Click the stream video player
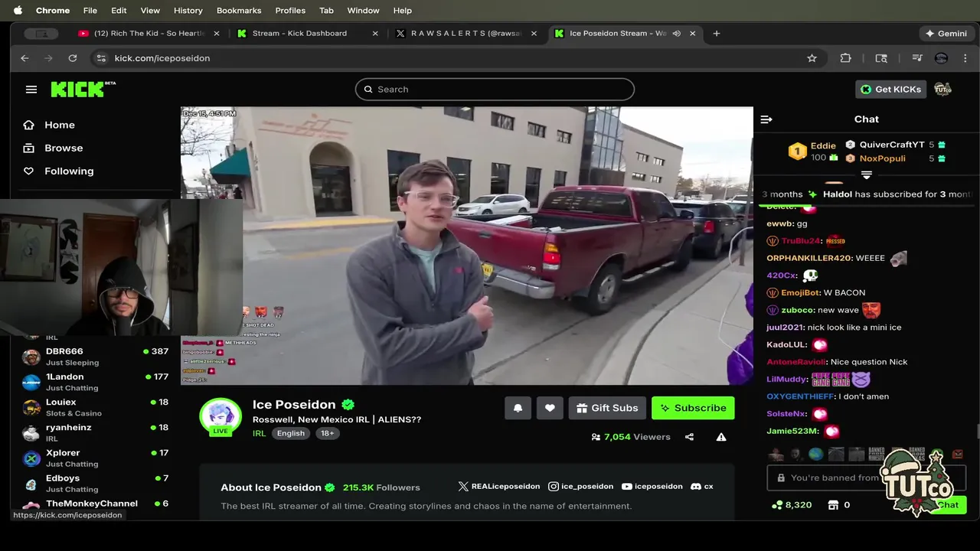The height and width of the screenshot is (551, 980). click(467, 245)
